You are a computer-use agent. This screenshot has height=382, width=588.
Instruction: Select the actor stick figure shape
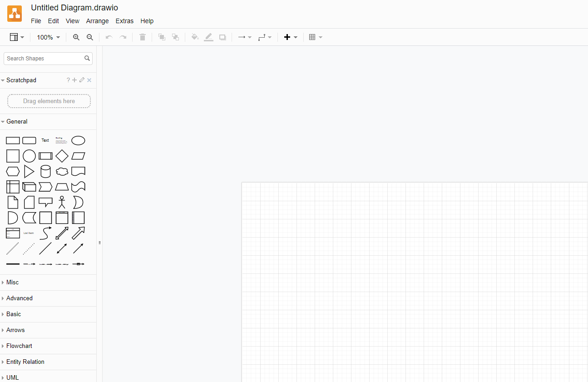[x=62, y=202]
